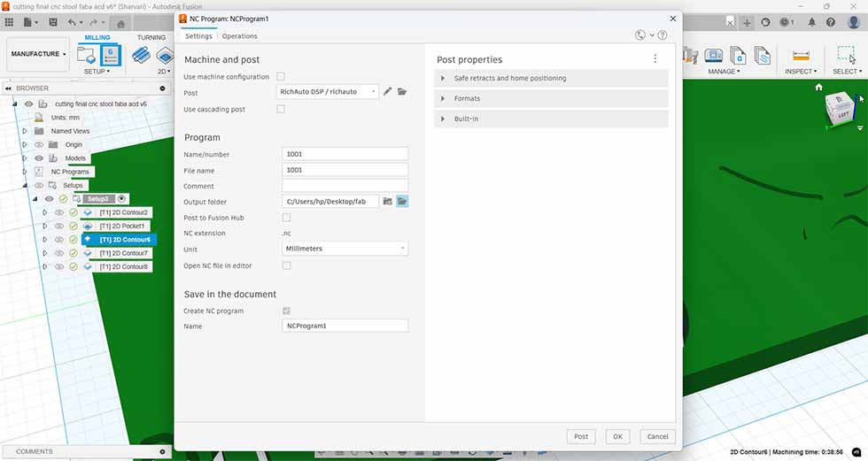This screenshot has width=868, height=461.
Task: Toggle the Create NC program checkbox
Action: tap(286, 311)
